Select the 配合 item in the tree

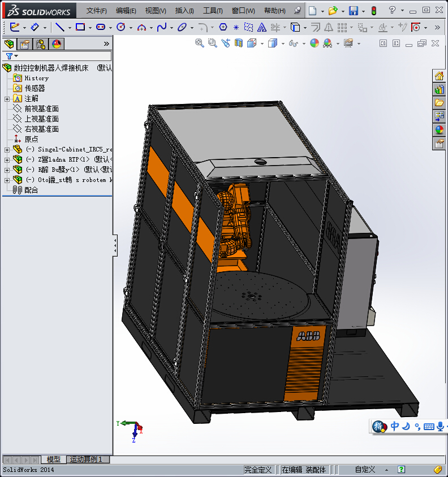[x=31, y=190]
